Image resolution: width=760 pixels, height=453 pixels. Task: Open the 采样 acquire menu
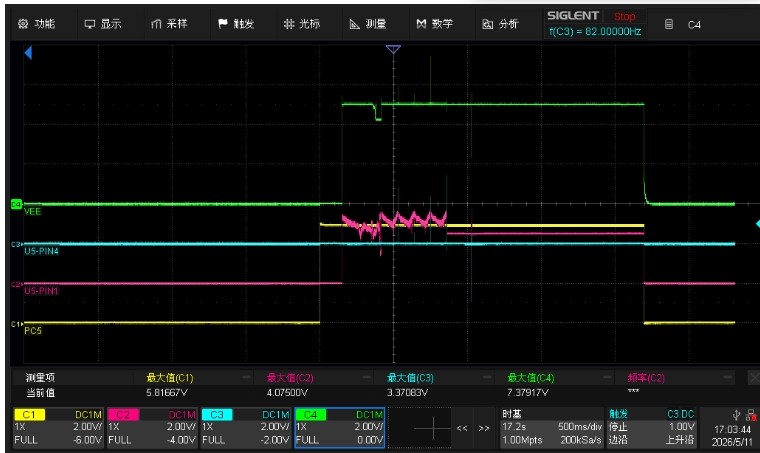pos(169,24)
